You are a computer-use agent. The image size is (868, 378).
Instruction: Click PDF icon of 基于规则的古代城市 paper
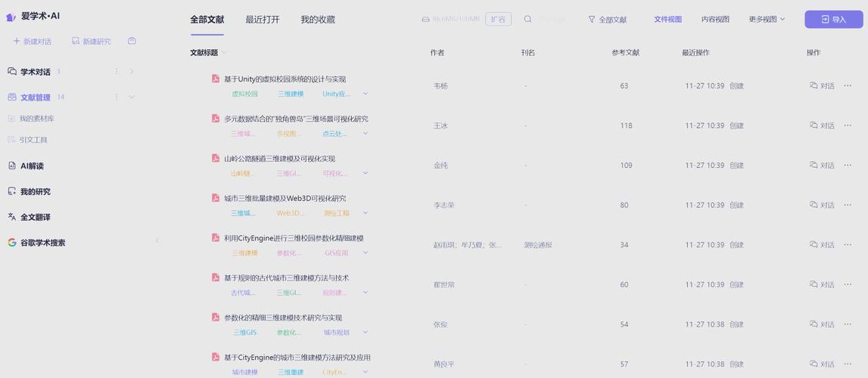click(216, 277)
